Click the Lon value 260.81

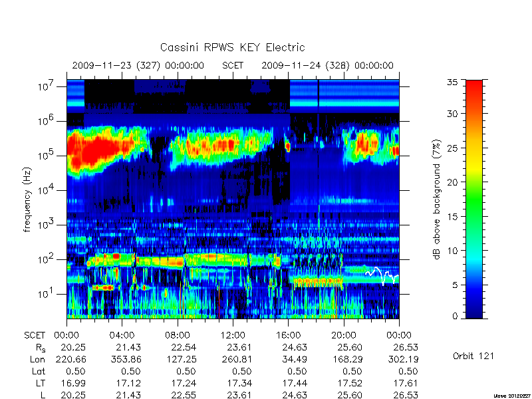tap(238, 359)
